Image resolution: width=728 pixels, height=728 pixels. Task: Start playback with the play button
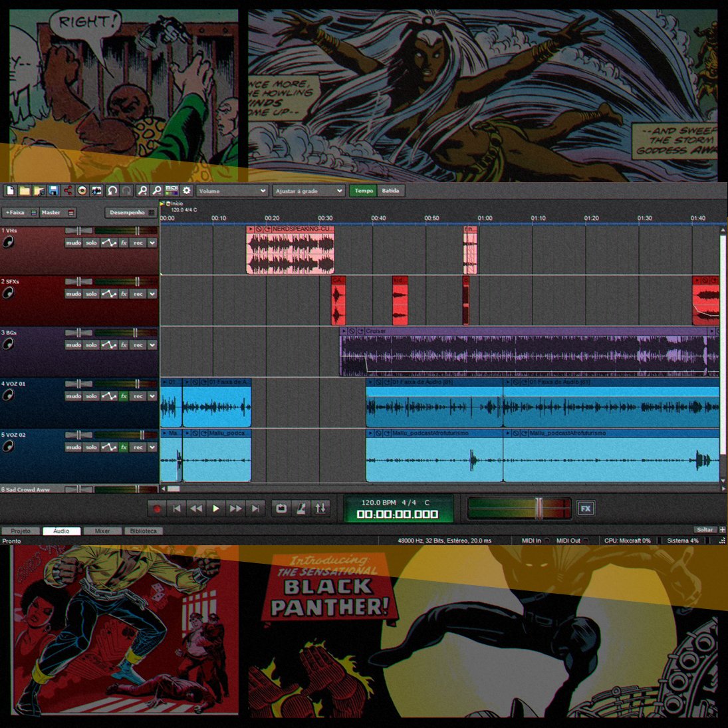click(216, 509)
